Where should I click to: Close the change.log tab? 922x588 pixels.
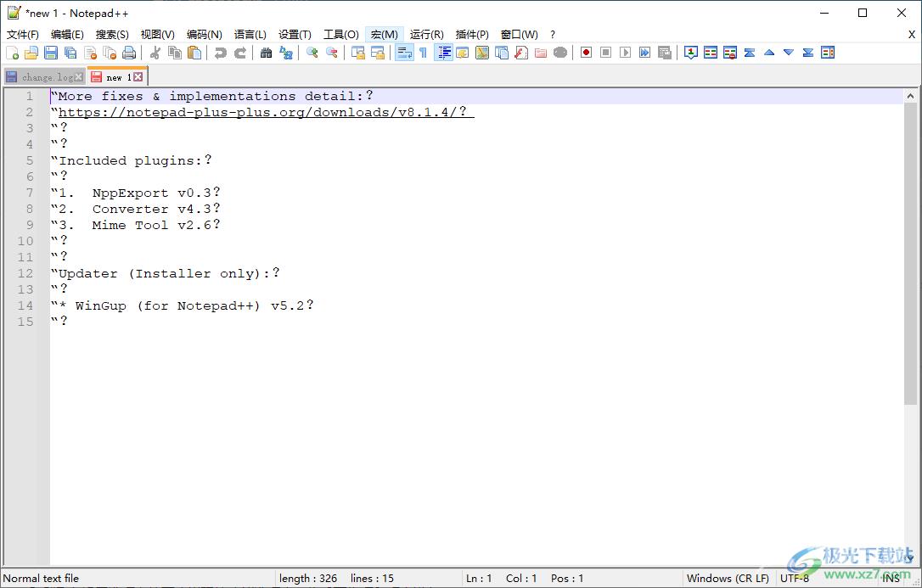pos(79,77)
